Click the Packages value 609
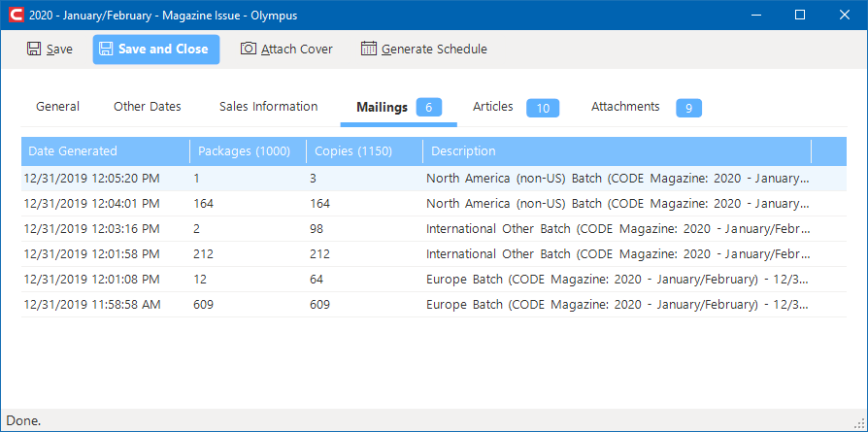Screen dimensions: 868x432 tap(204, 305)
